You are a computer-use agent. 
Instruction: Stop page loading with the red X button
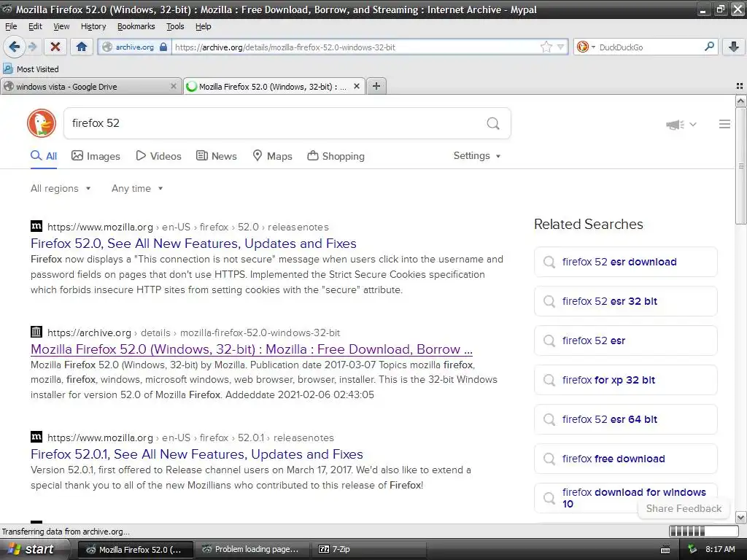point(55,47)
